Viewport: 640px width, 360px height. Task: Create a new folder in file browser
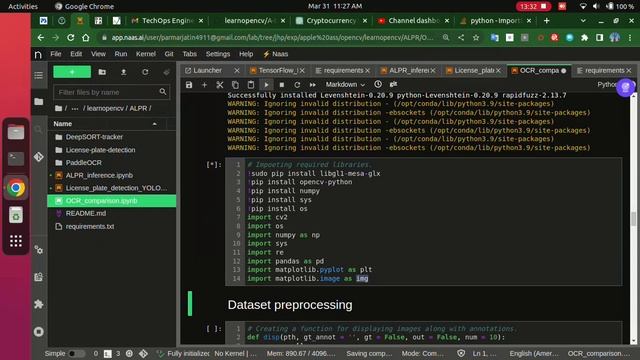click(102, 72)
